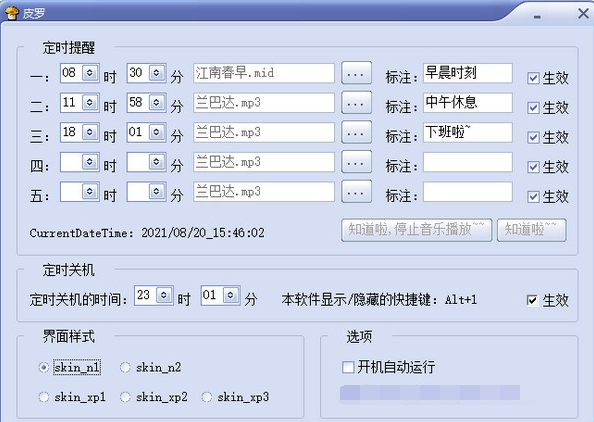Select the skin_xp2 radio button
The height and width of the screenshot is (422, 594).
(125, 397)
